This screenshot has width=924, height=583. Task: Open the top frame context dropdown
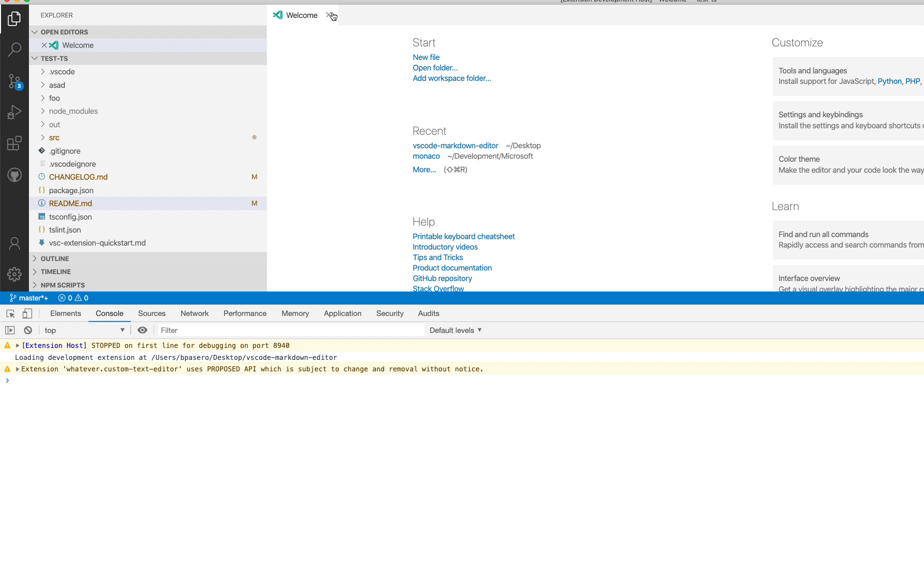[x=85, y=330]
